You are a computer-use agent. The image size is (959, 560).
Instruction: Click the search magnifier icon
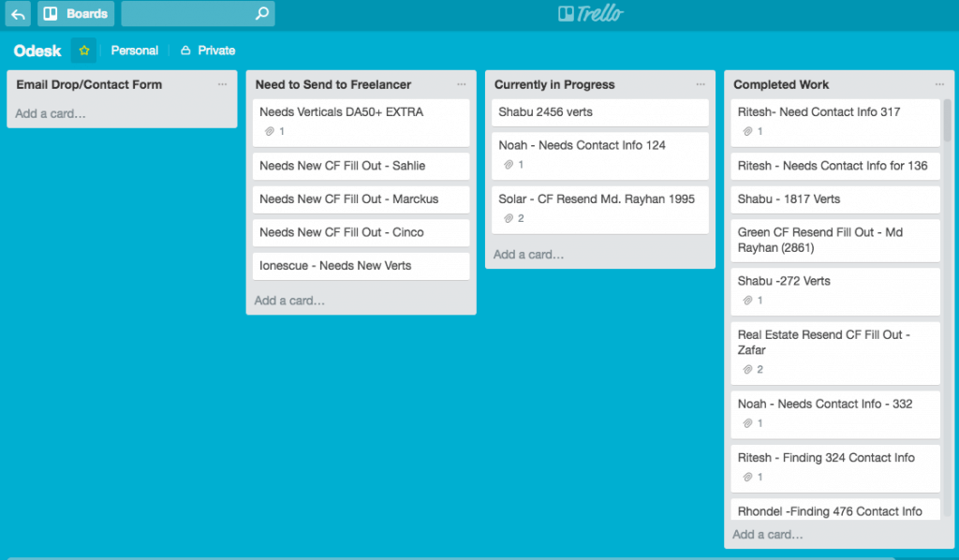262,13
